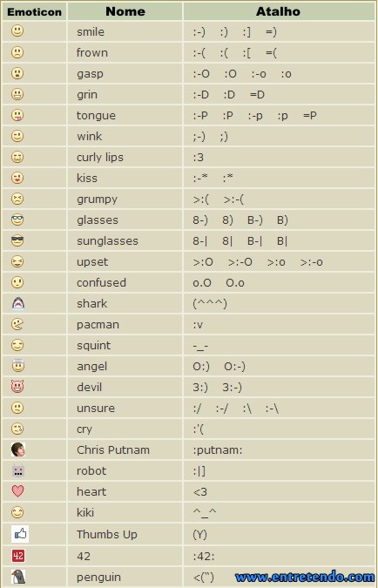Click the kiss emoticon icon
Image resolution: width=378 pixels, height=588 pixels.
click(17, 178)
